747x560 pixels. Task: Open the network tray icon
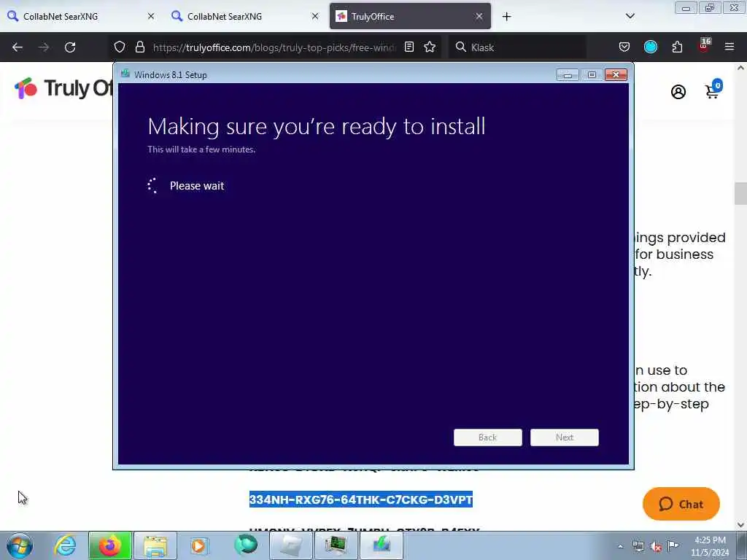[638, 547]
